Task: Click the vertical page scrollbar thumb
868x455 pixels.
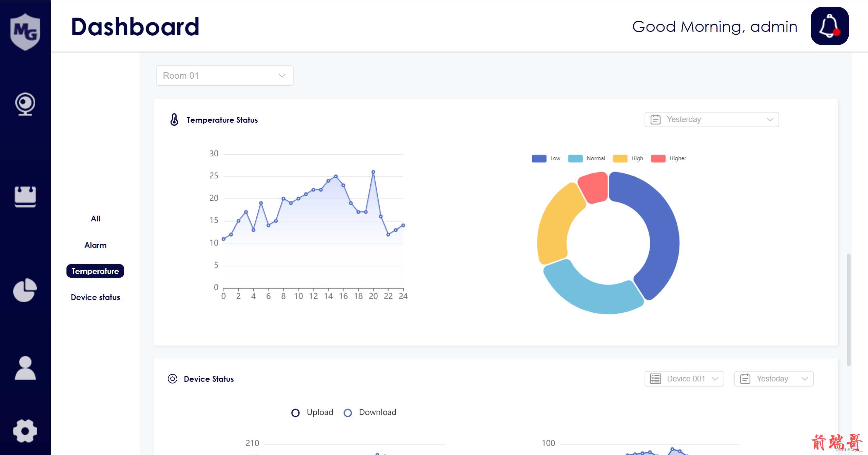Action: pyautogui.click(x=849, y=310)
